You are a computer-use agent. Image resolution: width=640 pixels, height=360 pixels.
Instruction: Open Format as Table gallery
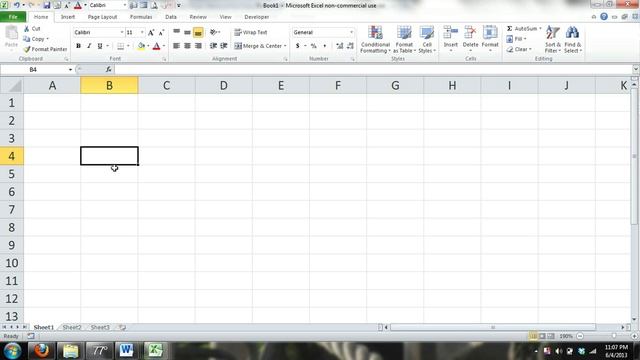(x=404, y=39)
